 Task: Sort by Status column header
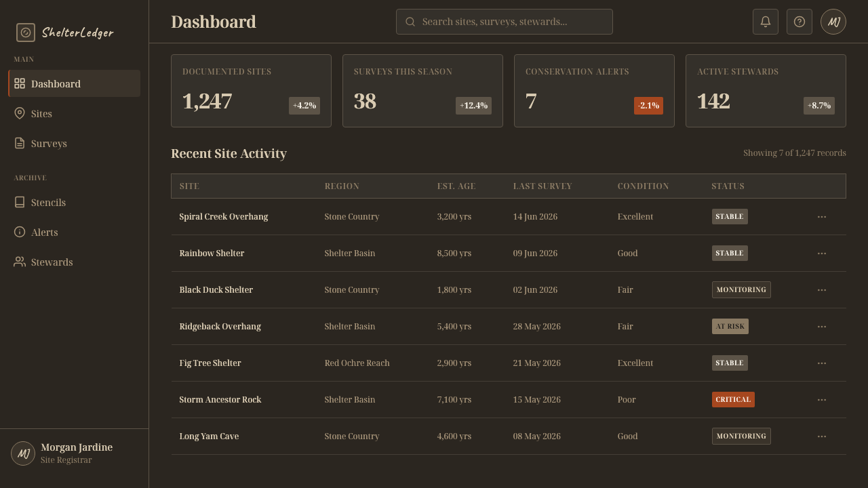728,186
